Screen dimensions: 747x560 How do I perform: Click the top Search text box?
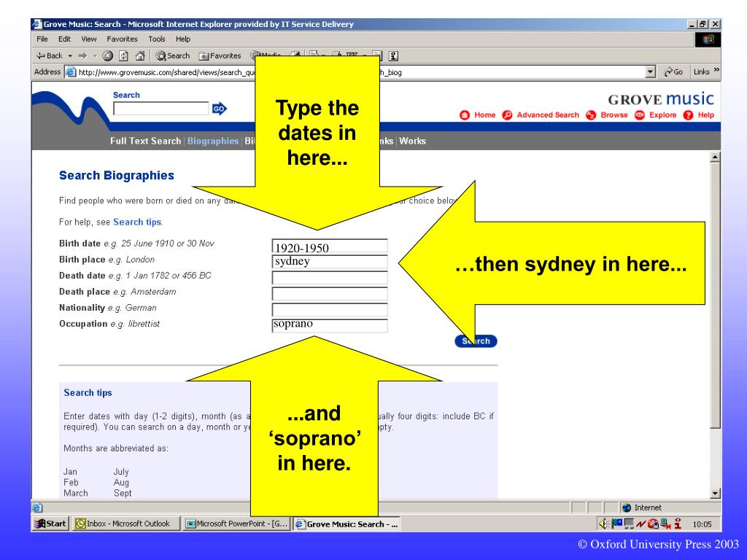coord(161,109)
